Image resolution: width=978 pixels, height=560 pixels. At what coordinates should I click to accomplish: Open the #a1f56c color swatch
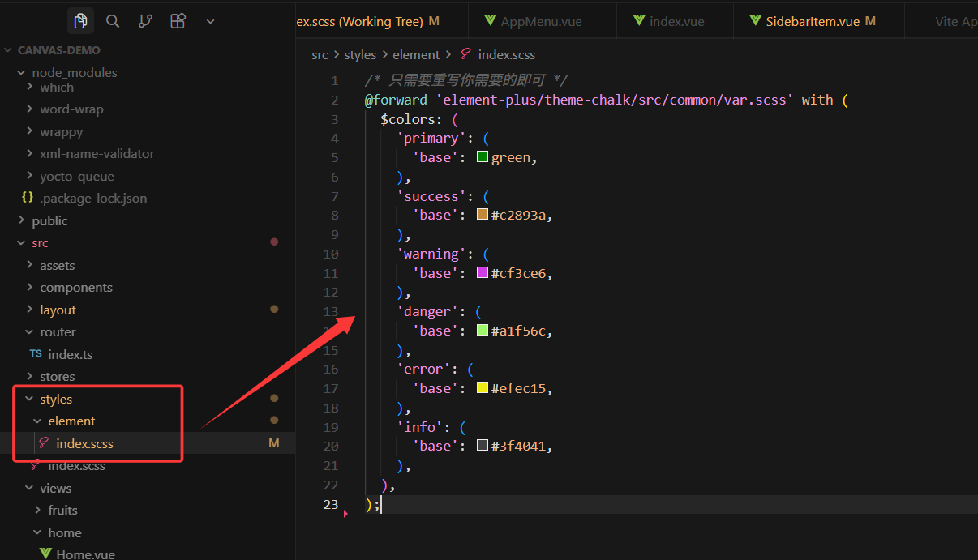pyautogui.click(x=483, y=331)
